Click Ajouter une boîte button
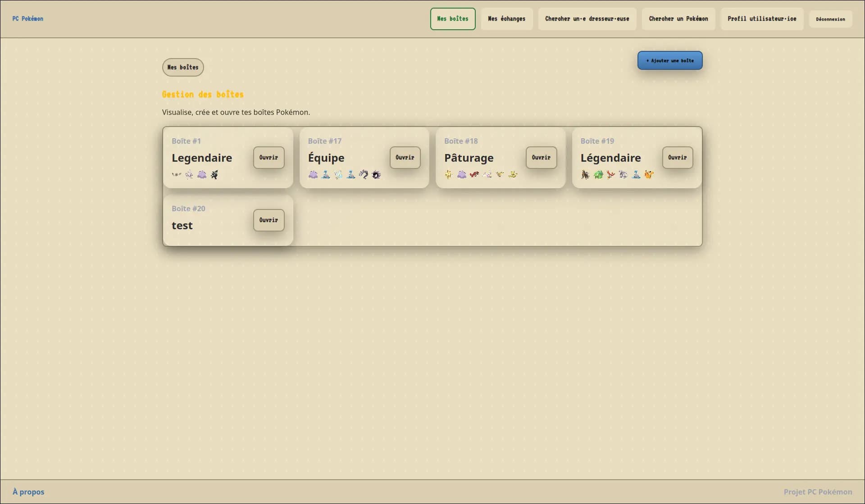 pyautogui.click(x=669, y=60)
